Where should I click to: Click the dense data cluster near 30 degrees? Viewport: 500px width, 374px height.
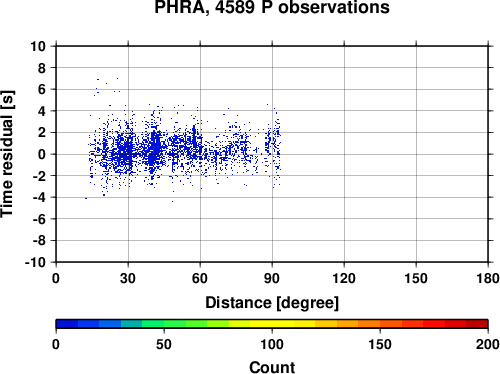pos(127,153)
